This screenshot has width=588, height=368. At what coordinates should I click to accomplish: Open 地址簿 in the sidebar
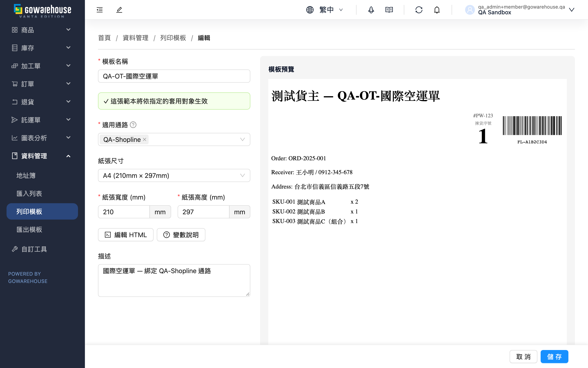(42, 175)
